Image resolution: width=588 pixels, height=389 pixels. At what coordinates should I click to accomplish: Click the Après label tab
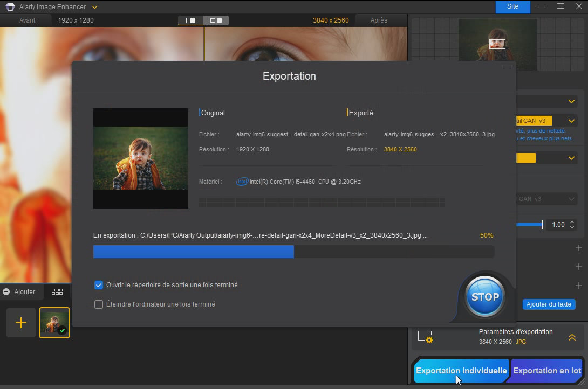[x=379, y=20]
